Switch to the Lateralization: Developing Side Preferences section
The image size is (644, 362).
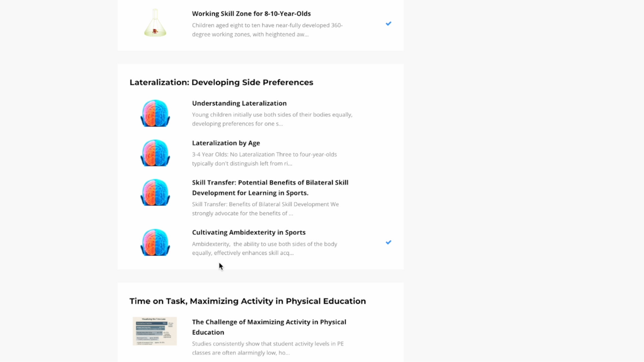coord(221,82)
